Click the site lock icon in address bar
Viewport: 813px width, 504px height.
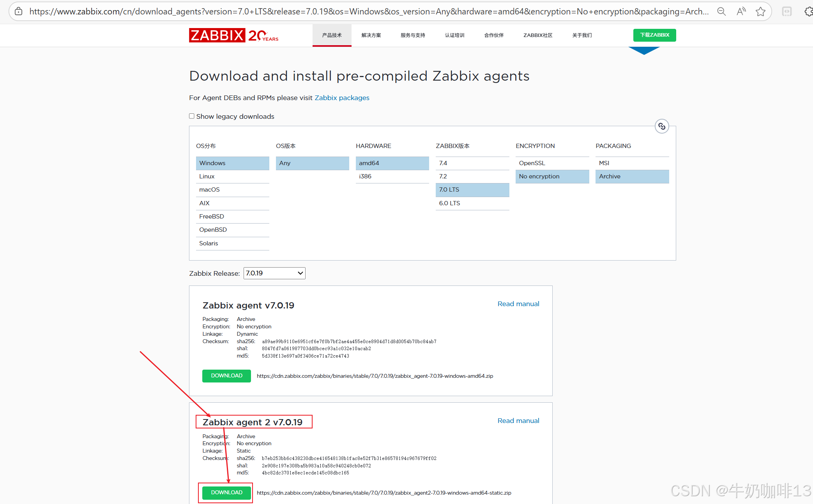tap(18, 12)
